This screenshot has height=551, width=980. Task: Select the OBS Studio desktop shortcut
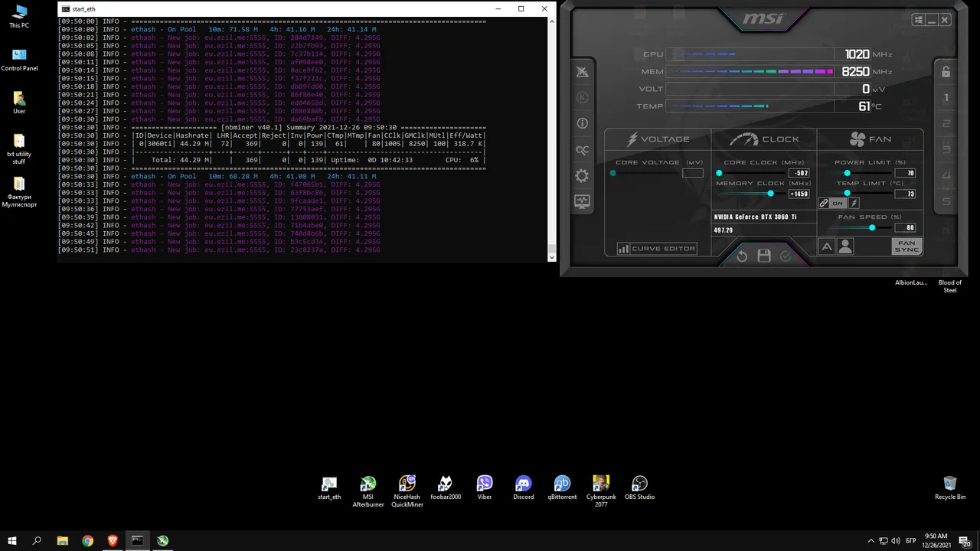point(640,488)
